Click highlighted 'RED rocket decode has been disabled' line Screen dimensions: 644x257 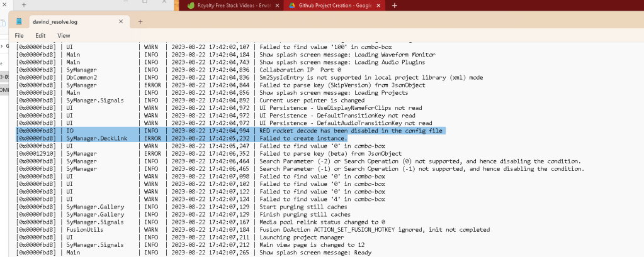click(351, 131)
